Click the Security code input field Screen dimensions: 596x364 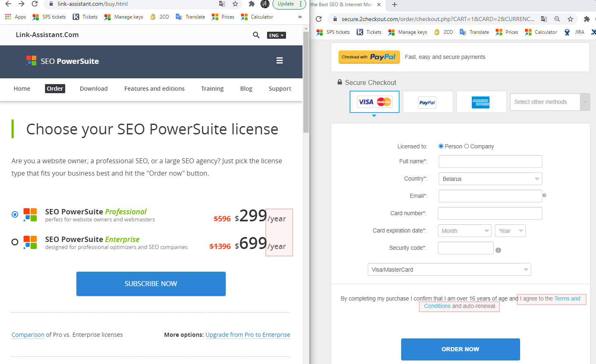[x=466, y=248]
